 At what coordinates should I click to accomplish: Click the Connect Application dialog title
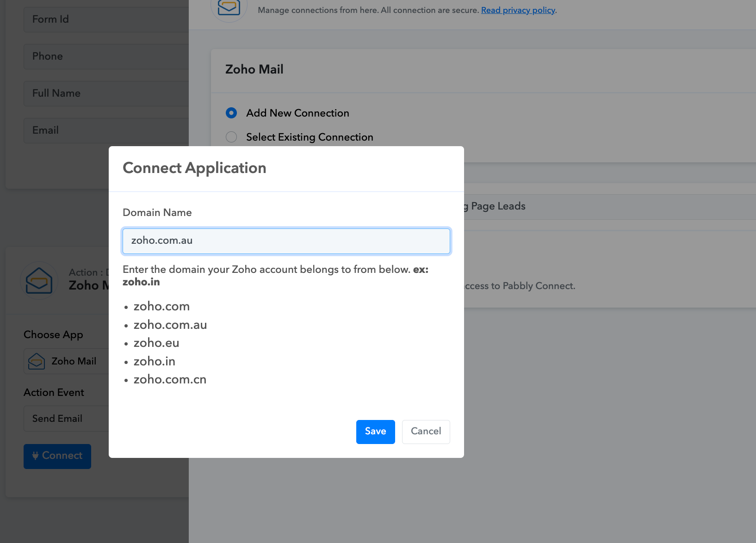click(x=194, y=168)
